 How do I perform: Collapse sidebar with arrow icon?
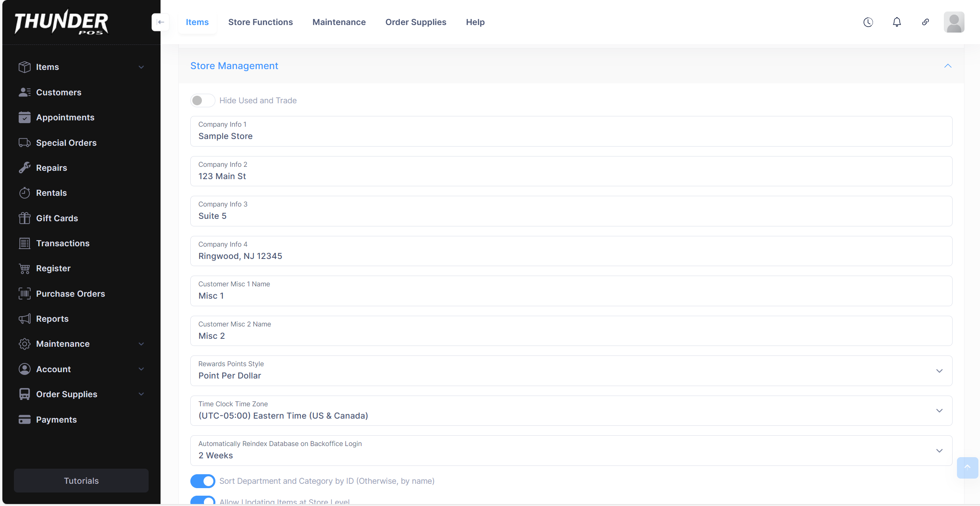pyautogui.click(x=161, y=22)
